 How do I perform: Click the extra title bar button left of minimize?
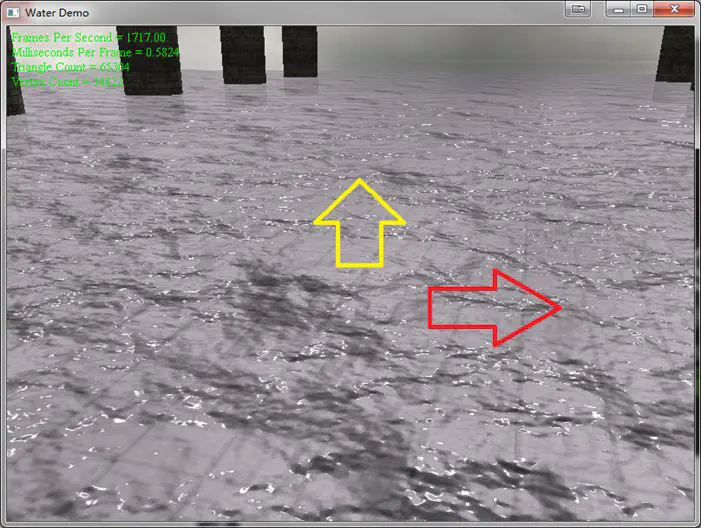pos(578,10)
